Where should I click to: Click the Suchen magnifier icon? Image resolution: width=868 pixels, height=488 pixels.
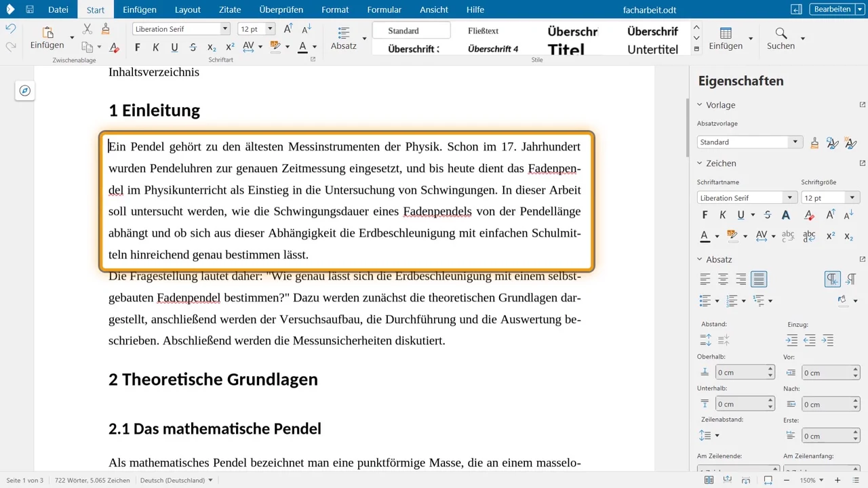click(781, 33)
